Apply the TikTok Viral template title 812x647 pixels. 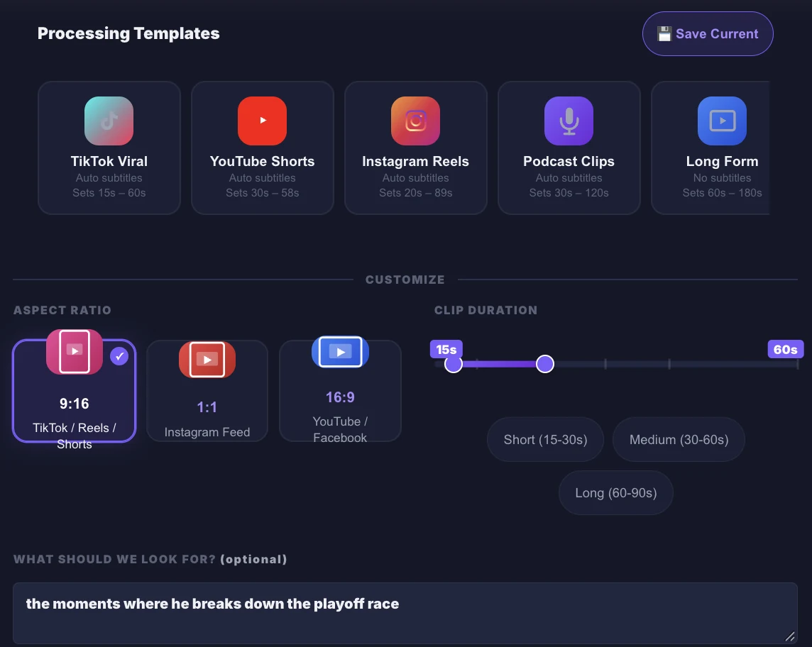(x=109, y=162)
